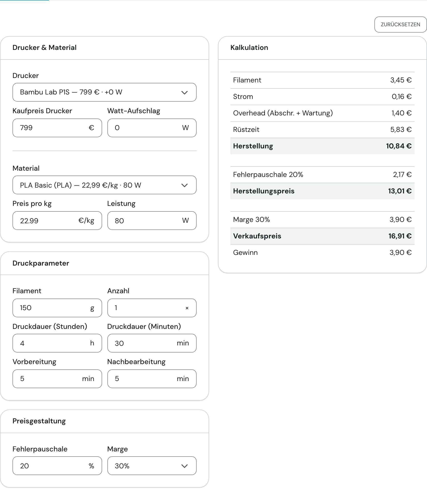427x504 pixels.
Task: Select the Verkaufspreis value 16,91 €
Action: tap(400, 236)
